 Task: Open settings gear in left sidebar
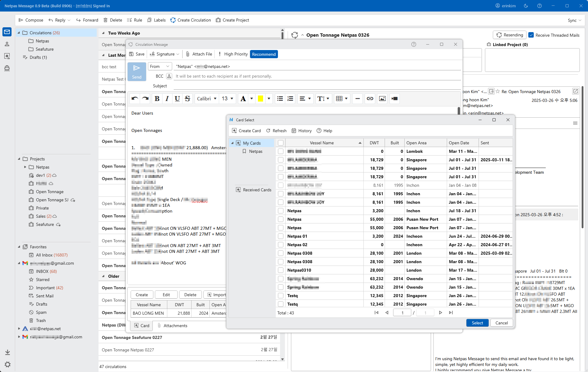(8, 364)
